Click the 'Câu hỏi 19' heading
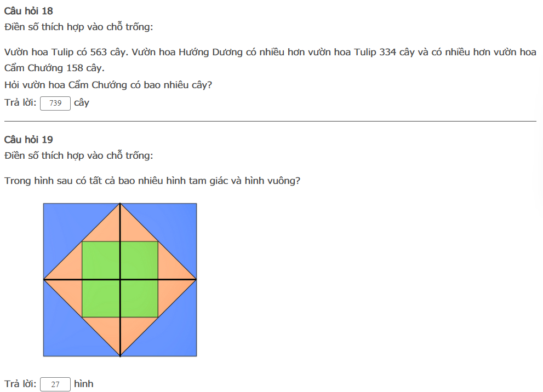 coord(28,140)
